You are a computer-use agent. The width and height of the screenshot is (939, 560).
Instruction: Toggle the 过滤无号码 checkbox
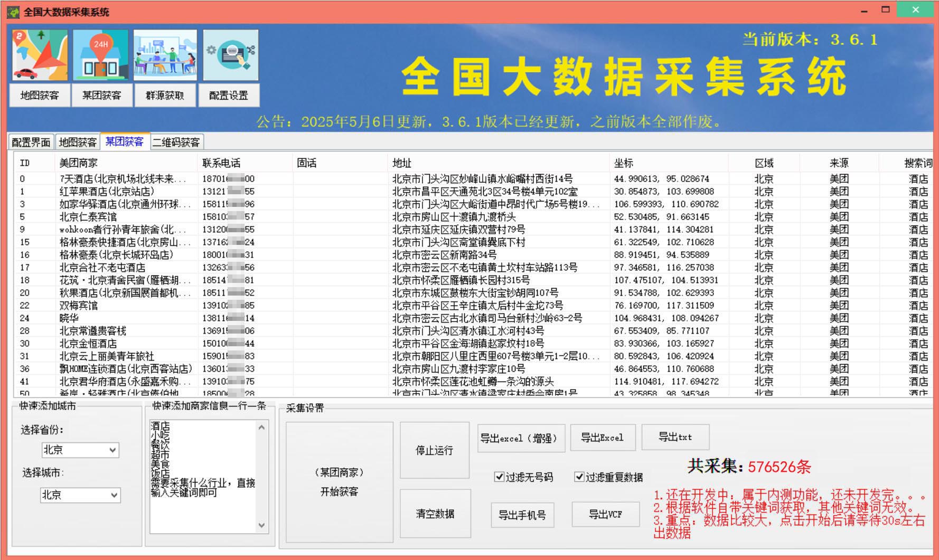(x=499, y=477)
